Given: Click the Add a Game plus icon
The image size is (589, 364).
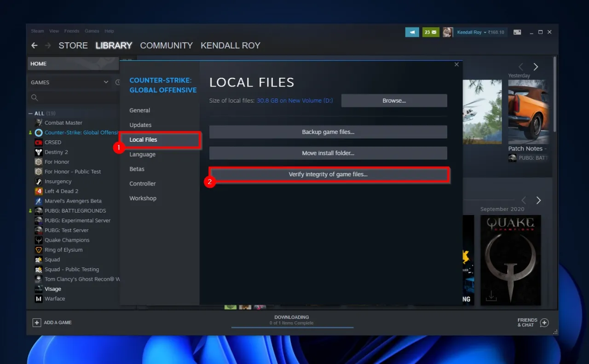Looking at the screenshot, I should point(37,323).
